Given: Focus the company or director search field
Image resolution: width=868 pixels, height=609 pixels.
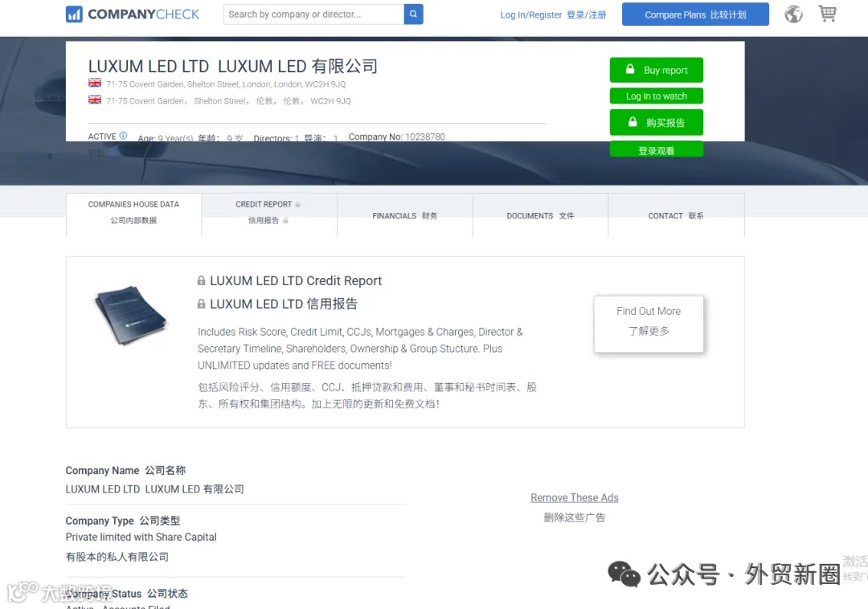Looking at the screenshot, I should [x=314, y=14].
